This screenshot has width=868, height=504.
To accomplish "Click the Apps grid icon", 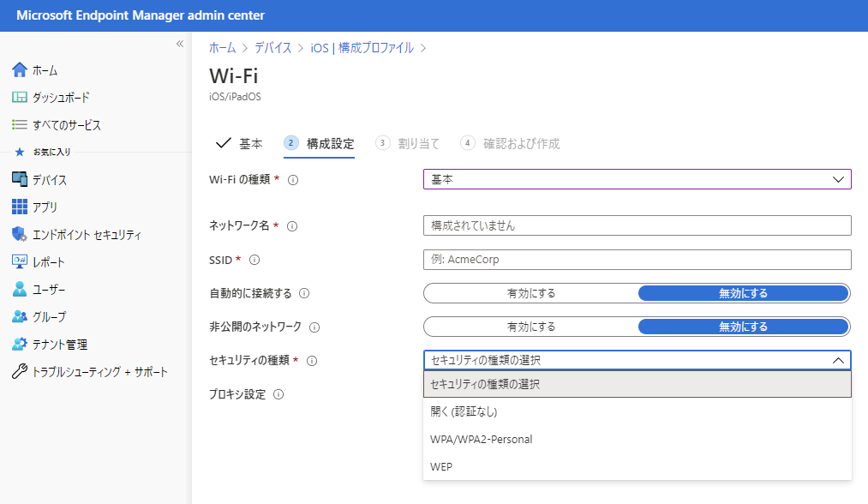I will coord(20,207).
